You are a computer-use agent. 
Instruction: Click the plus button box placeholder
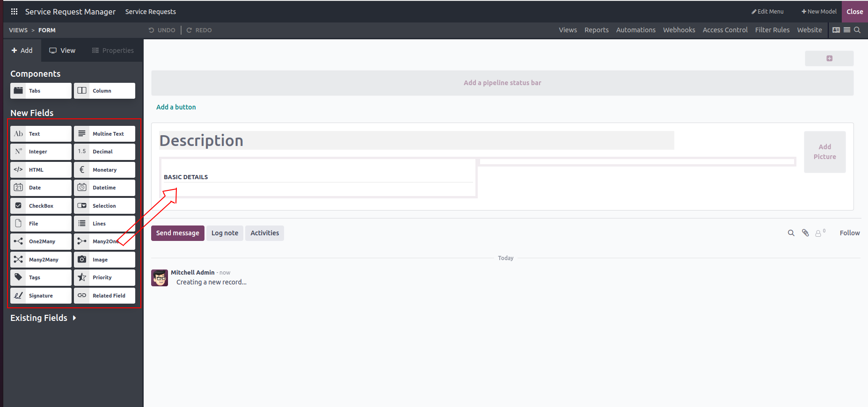pos(829,58)
